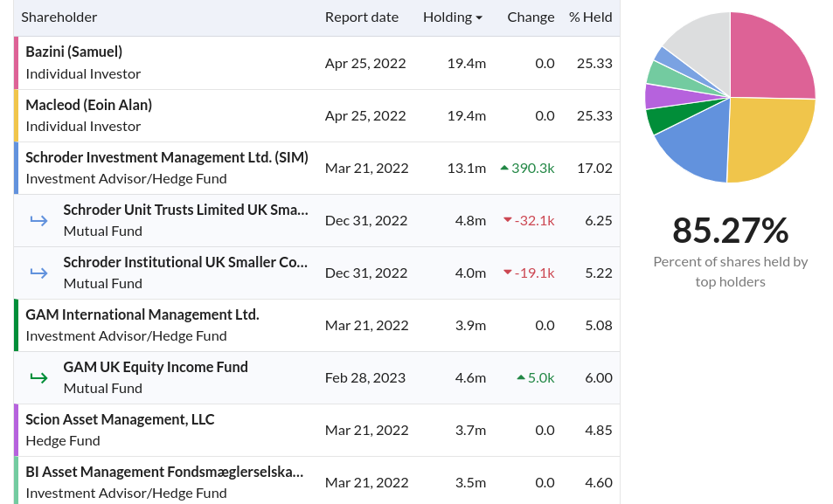Click the 5.08 % Held value for GAM International
This screenshot has width=833, height=504.
(x=599, y=325)
